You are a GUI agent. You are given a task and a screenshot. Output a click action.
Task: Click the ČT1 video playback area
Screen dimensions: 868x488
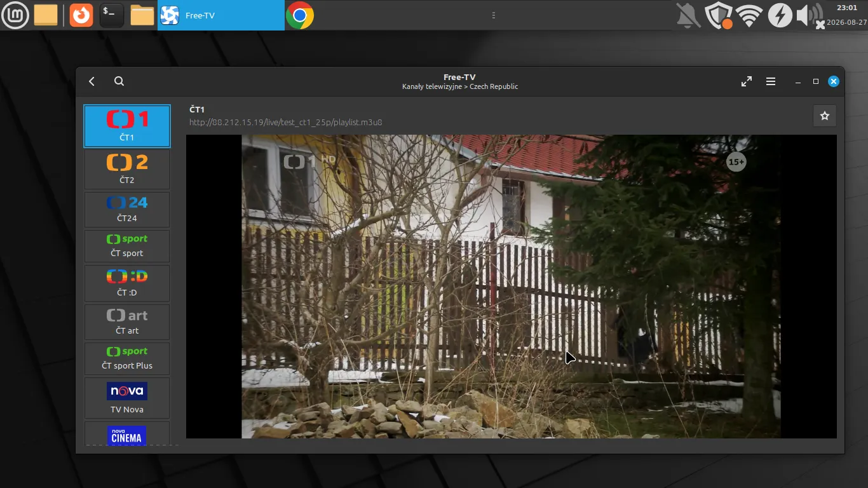tap(511, 287)
